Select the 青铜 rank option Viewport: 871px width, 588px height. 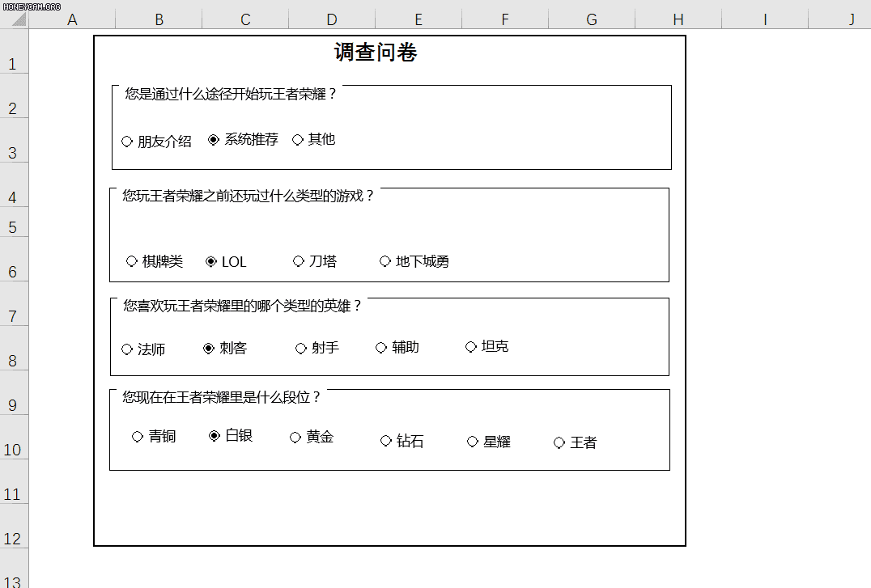click(138, 435)
